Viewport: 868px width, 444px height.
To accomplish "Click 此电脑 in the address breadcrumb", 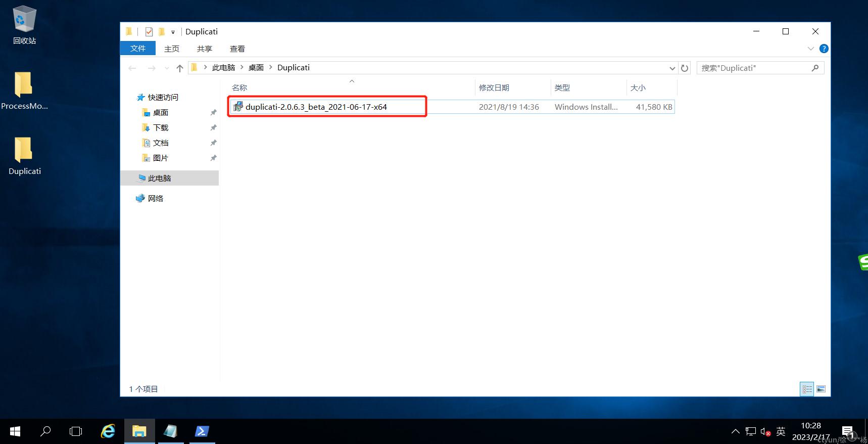I will click(223, 67).
